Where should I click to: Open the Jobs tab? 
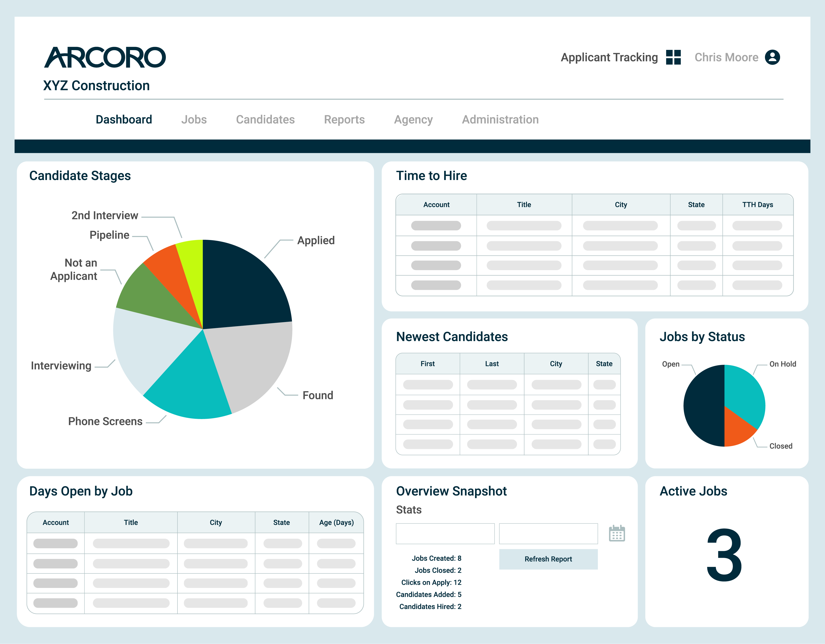(x=194, y=120)
